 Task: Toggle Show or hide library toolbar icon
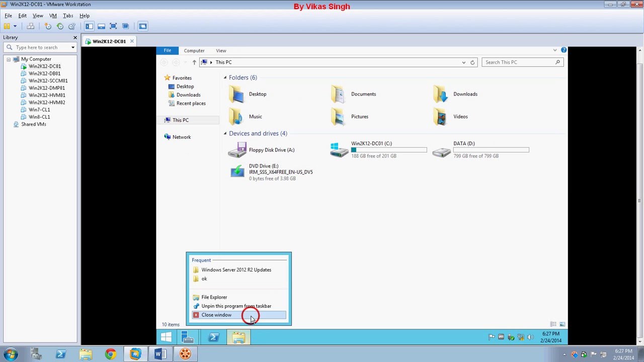click(89, 26)
